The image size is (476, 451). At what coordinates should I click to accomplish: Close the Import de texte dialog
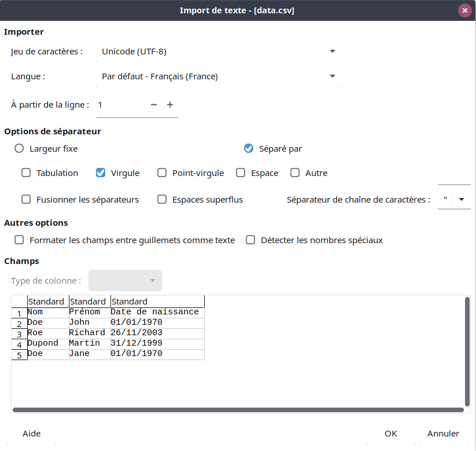coord(464,10)
